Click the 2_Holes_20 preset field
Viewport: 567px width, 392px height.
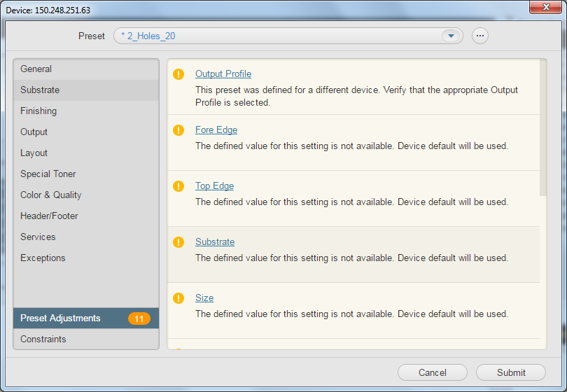(280, 36)
